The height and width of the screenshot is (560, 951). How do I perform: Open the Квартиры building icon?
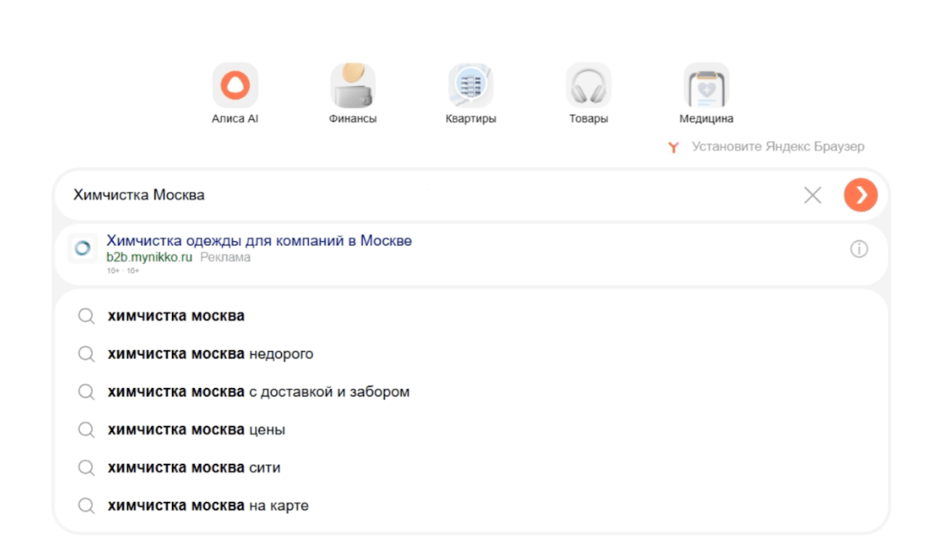click(471, 85)
